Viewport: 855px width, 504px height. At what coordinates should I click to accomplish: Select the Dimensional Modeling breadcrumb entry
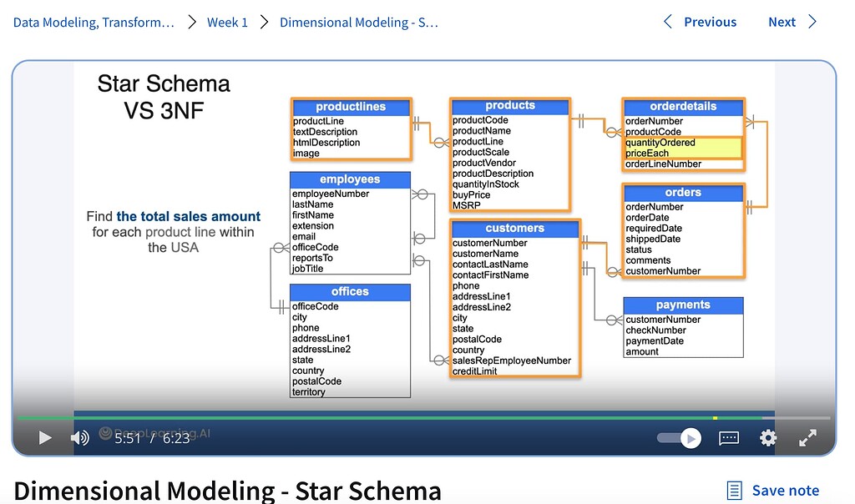[359, 22]
